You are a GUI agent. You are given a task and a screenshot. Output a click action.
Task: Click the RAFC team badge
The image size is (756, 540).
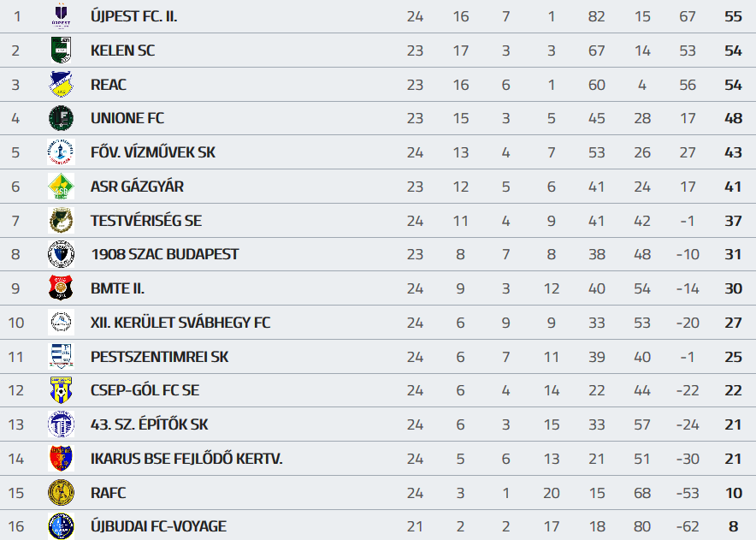coord(61,493)
